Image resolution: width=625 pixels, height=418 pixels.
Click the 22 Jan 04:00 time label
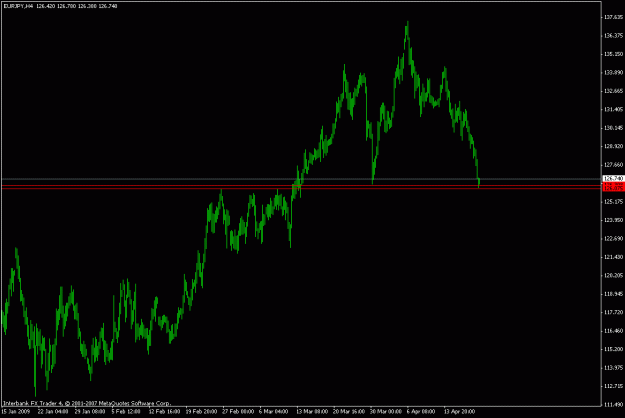pos(53,412)
